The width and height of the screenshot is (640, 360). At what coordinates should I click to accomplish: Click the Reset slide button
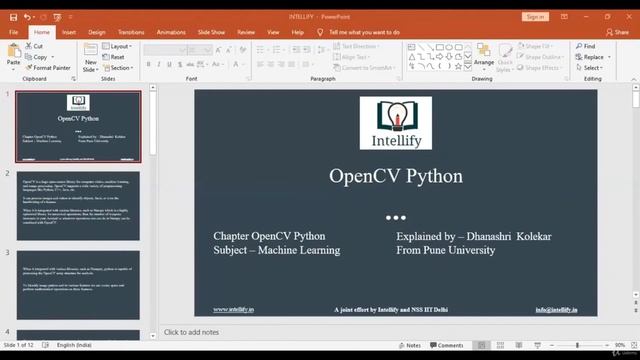(x=113, y=57)
